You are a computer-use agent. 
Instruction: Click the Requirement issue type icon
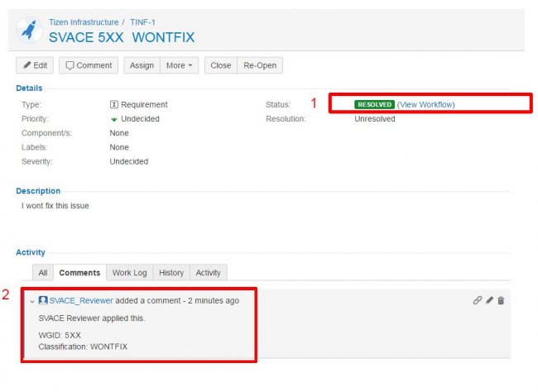click(114, 105)
